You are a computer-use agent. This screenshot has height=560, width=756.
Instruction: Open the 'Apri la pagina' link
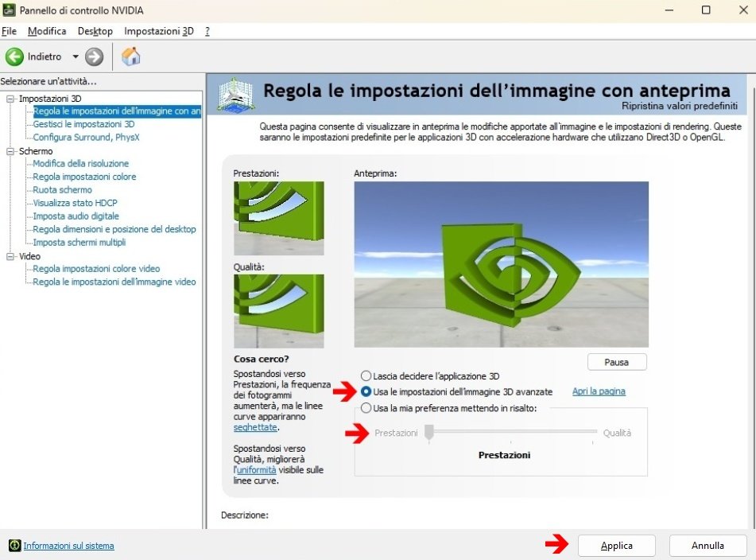(599, 391)
